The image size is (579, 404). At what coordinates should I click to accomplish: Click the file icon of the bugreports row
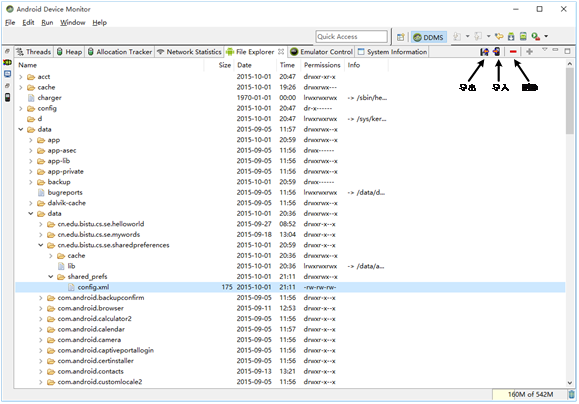pyautogui.click(x=41, y=192)
